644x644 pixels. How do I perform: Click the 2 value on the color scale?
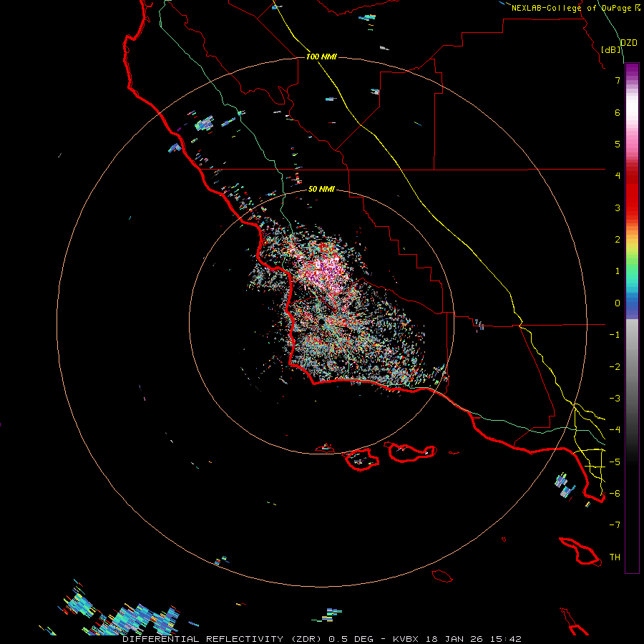[x=618, y=240]
